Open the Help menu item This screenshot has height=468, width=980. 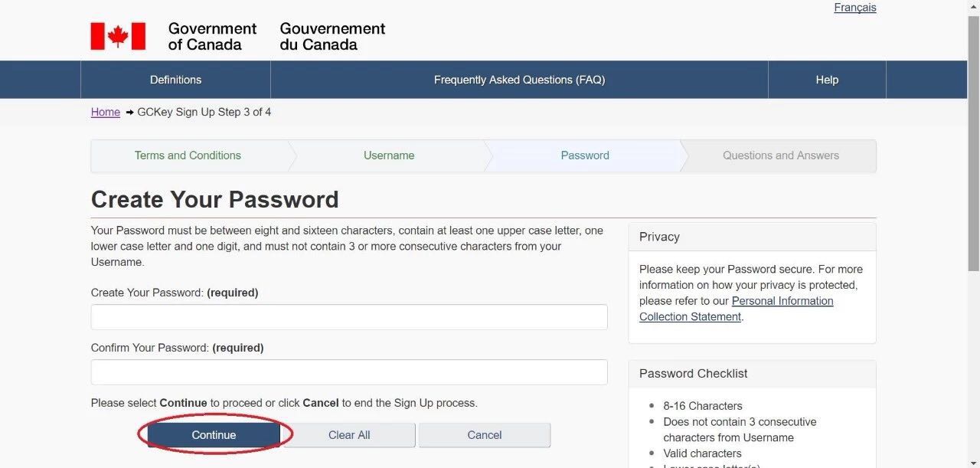pyautogui.click(x=827, y=80)
